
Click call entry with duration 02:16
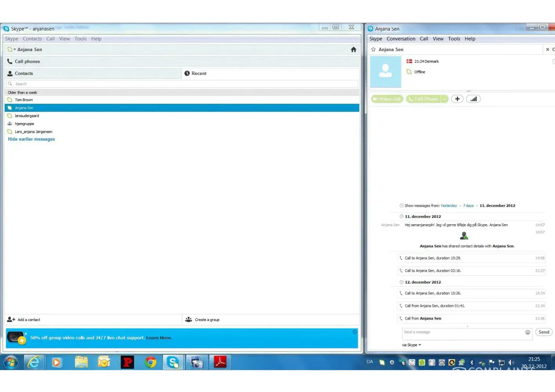(x=471, y=271)
